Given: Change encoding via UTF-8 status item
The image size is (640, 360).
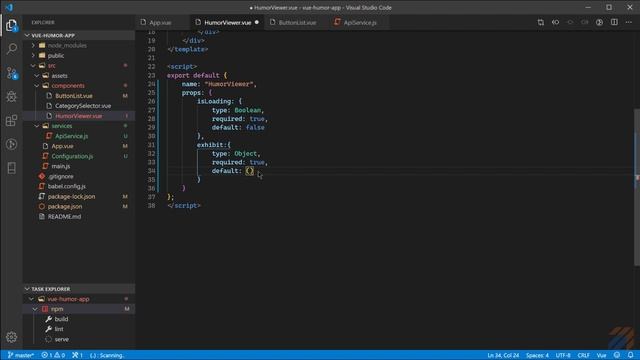Looking at the screenshot, I should (x=563, y=355).
